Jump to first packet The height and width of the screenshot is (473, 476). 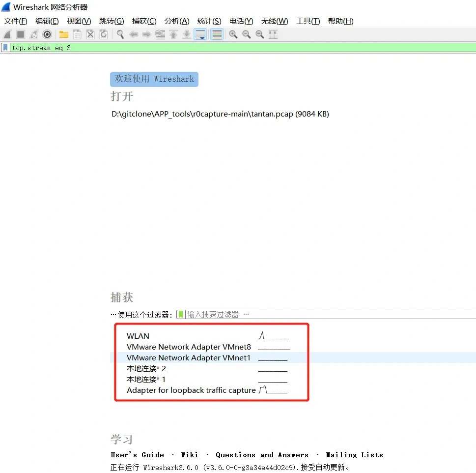173,34
